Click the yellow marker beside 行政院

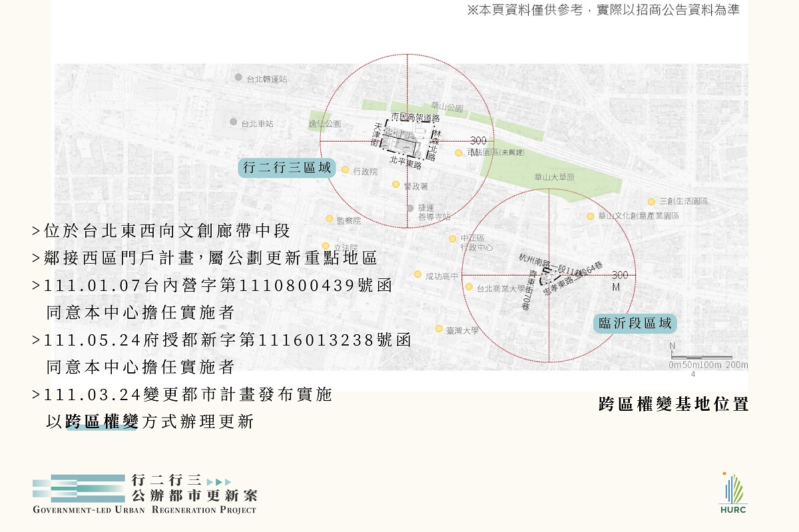click(x=345, y=170)
